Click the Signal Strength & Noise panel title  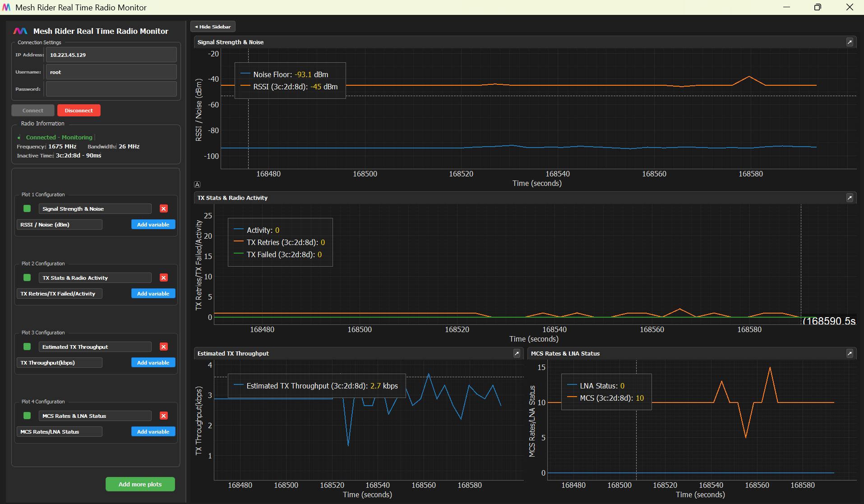tap(231, 42)
